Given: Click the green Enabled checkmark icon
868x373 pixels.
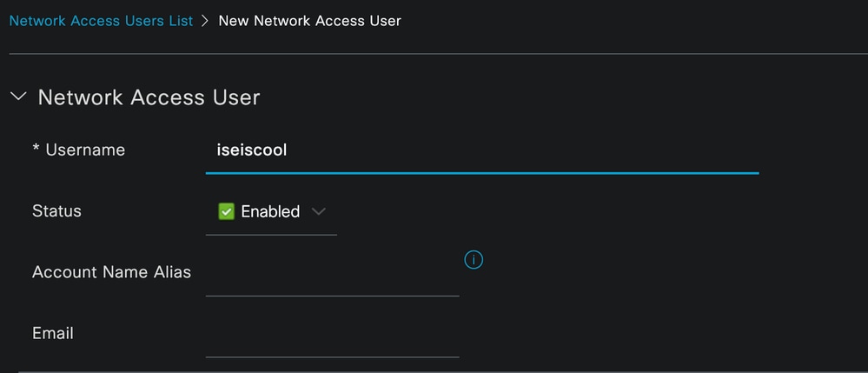Looking at the screenshot, I should click(227, 211).
